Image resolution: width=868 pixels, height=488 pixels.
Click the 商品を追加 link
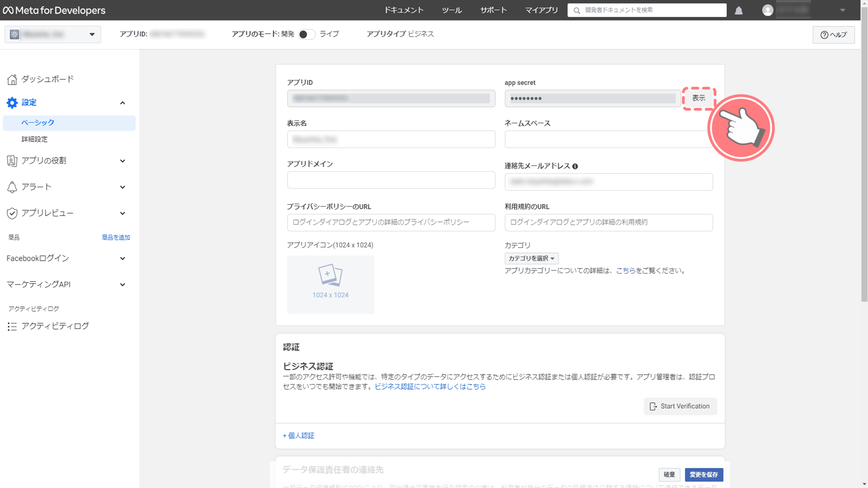coord(116,237)
